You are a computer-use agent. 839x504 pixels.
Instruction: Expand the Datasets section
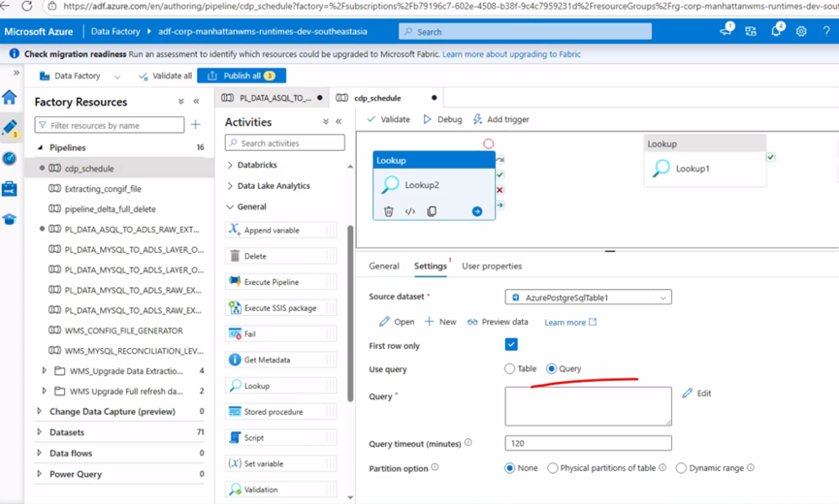[39, 432]
